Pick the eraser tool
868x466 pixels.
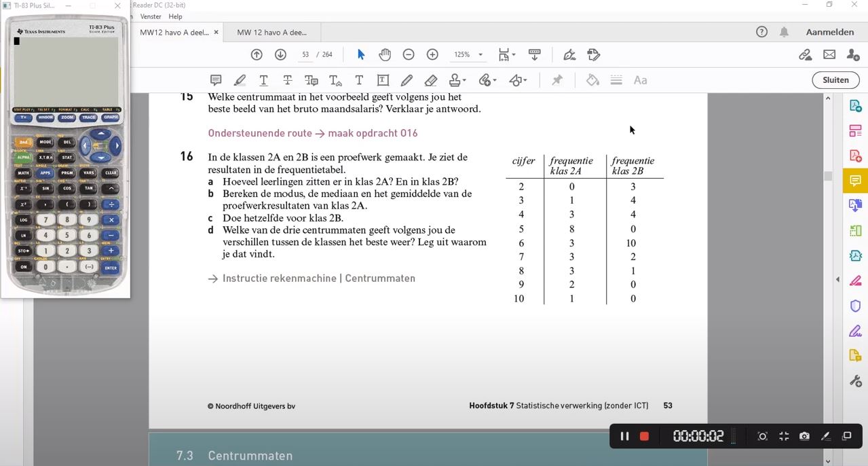pyautogui.click(x=430, y=80)
